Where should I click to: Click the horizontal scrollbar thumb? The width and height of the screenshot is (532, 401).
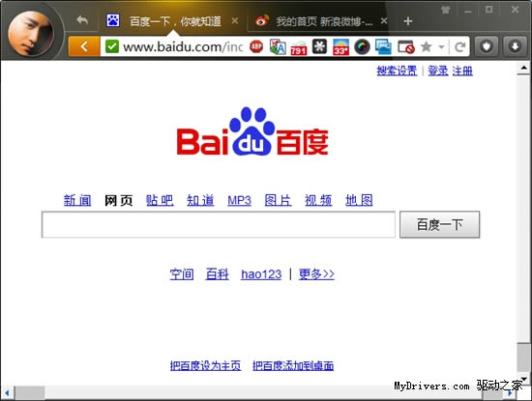coord(30,393)
